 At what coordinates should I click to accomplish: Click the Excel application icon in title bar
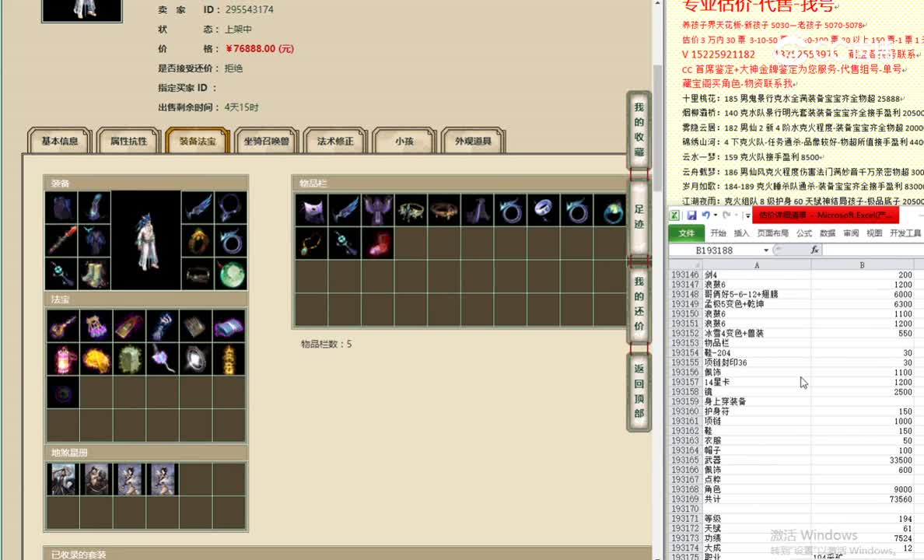tap(675, 215)
